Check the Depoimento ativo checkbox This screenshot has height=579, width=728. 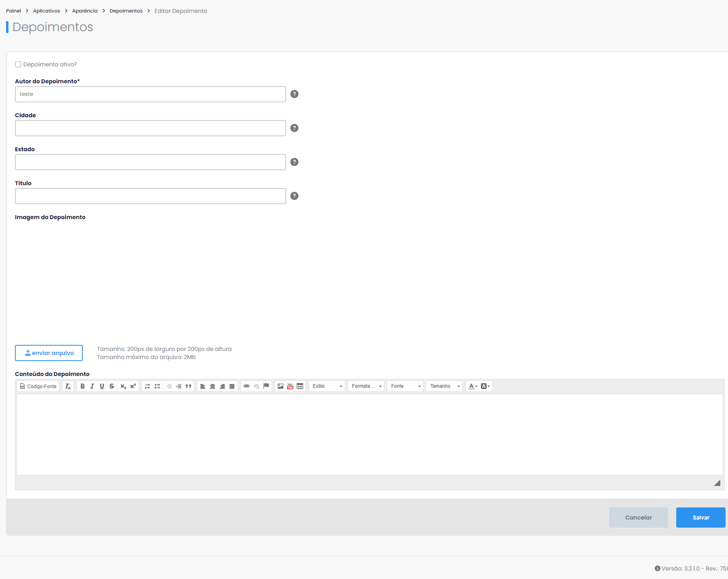(x=18, y=64)
